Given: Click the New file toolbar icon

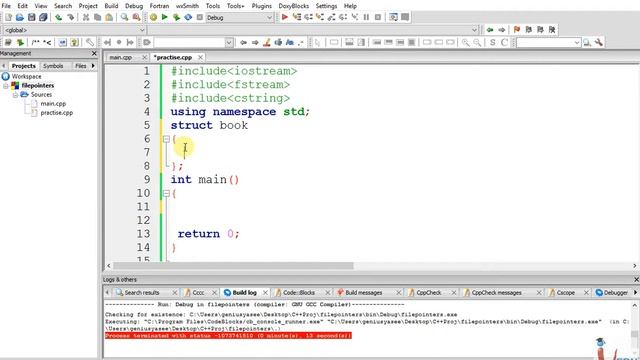Looking at the screenshot, I should click(8, 18).
